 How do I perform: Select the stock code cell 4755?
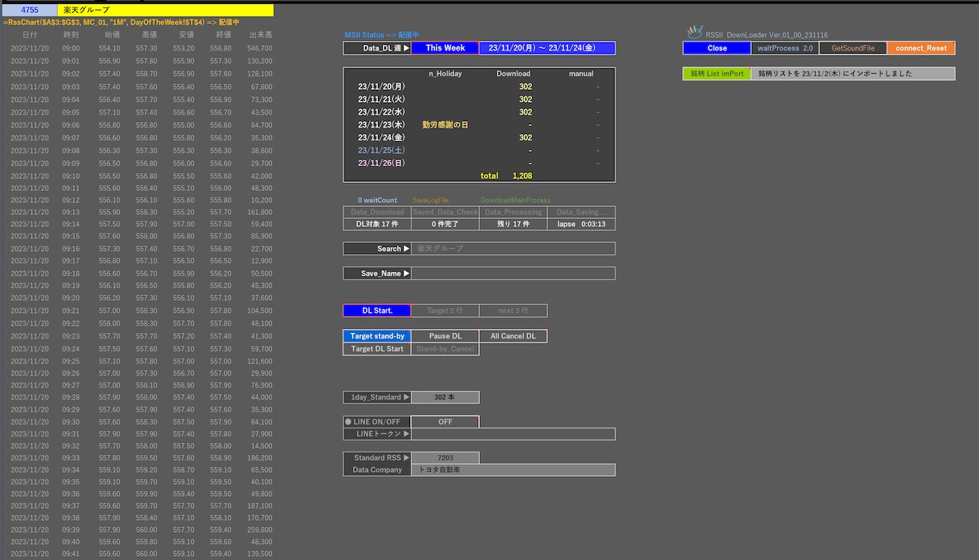click(30, 10)
